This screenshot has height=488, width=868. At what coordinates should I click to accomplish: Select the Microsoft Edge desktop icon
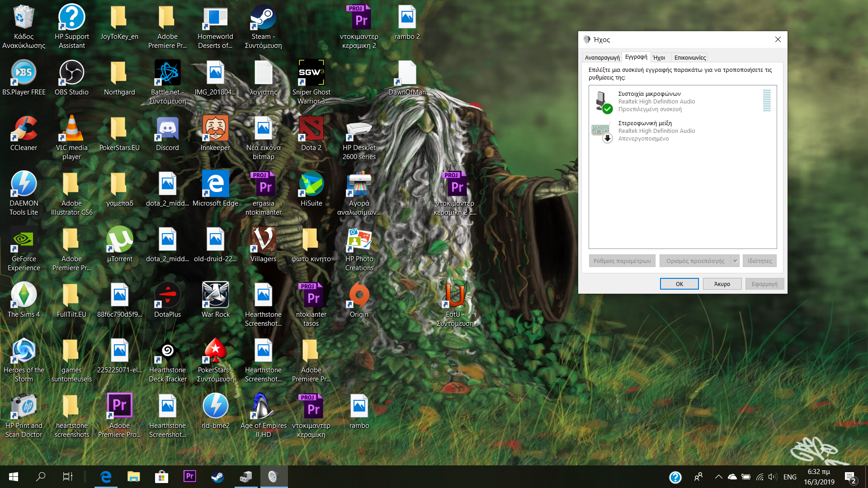tap(215, 189)
